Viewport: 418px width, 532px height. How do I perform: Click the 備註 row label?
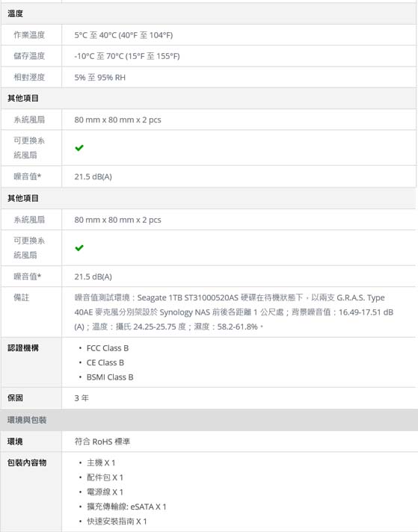22,297
